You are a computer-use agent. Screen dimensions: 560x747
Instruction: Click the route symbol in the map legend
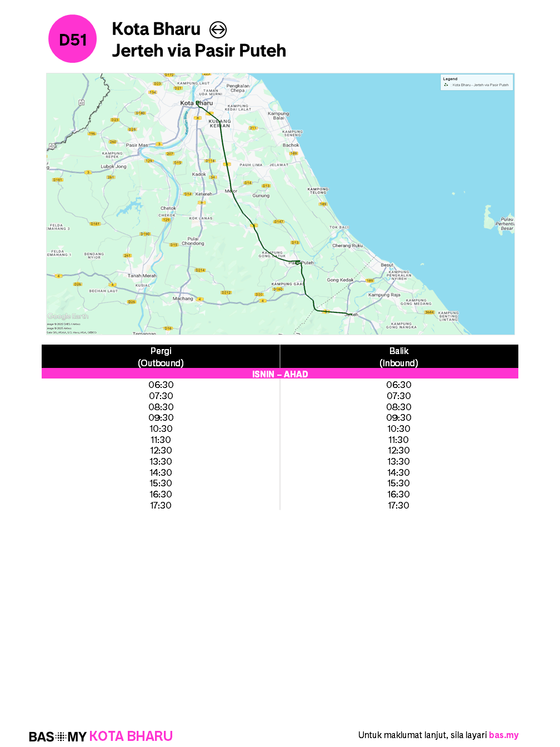coord(446,85)
